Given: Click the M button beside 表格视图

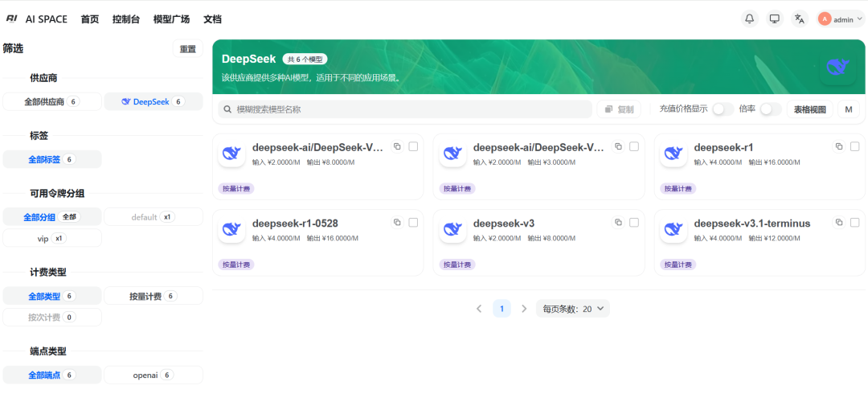Looking at the screenshot, I should [x=849, y=109].
